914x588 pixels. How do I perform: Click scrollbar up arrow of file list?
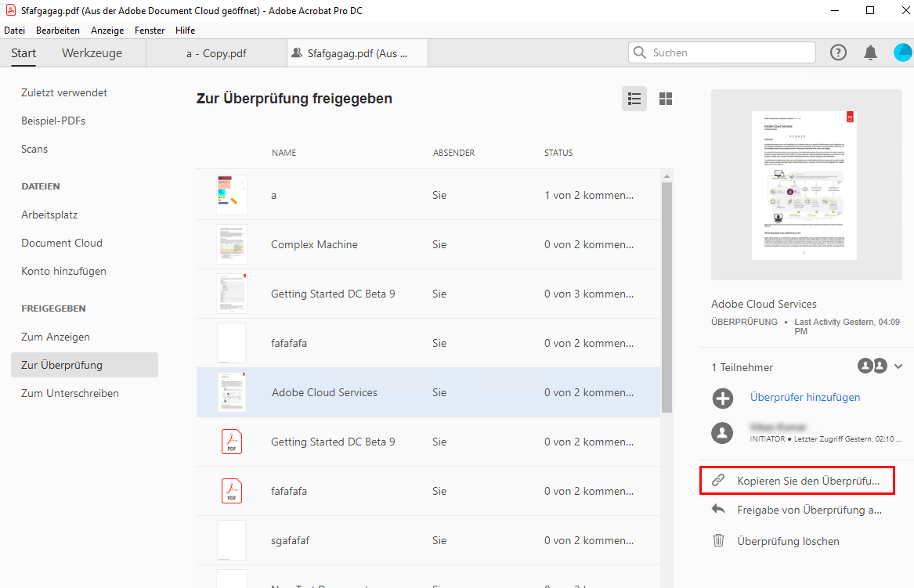click(x=667, y=175)
